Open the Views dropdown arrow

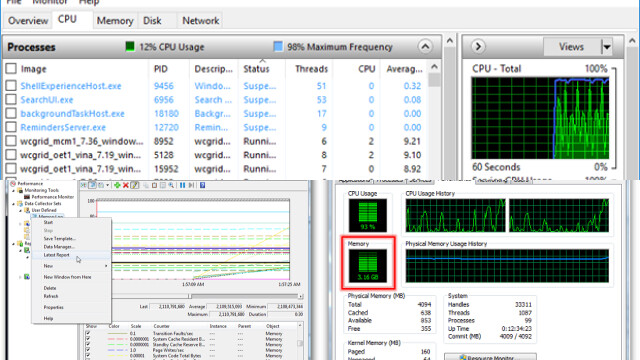pyautogui.click(x=607, y=47)
